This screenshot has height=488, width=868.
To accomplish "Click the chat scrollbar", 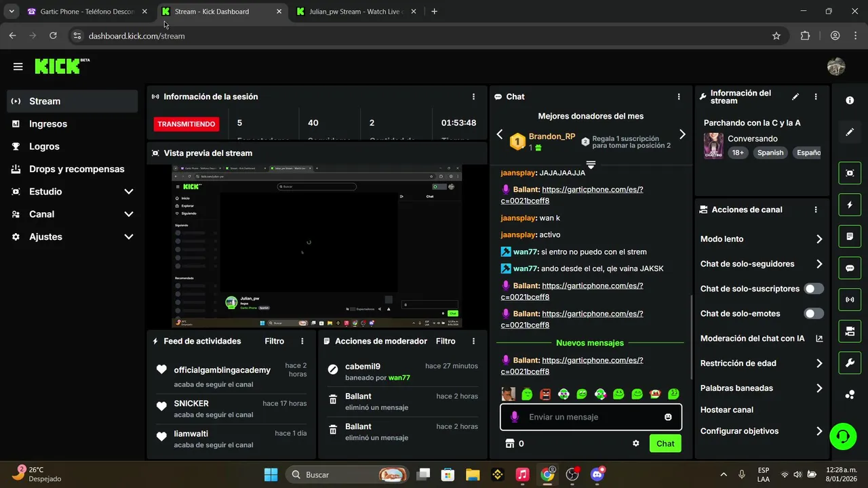I will [x=691, y=338].
